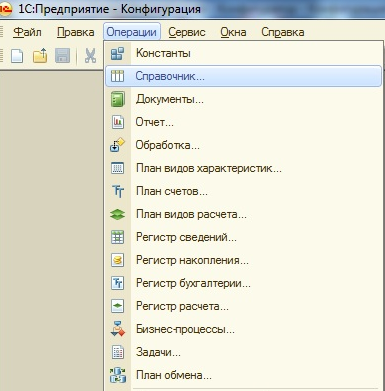Click the Справочник table icon
This screenshot has width=385, height=391.
117,76
